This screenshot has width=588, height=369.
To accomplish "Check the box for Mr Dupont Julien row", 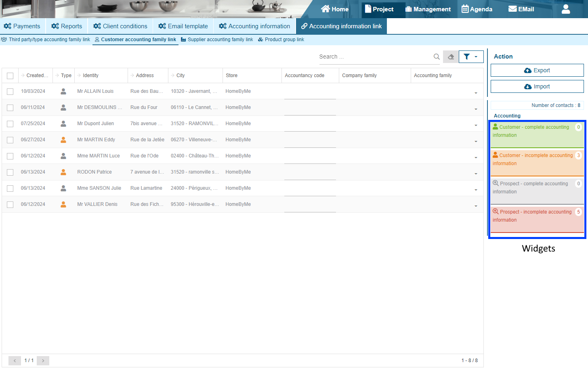I will pos(10,124).
